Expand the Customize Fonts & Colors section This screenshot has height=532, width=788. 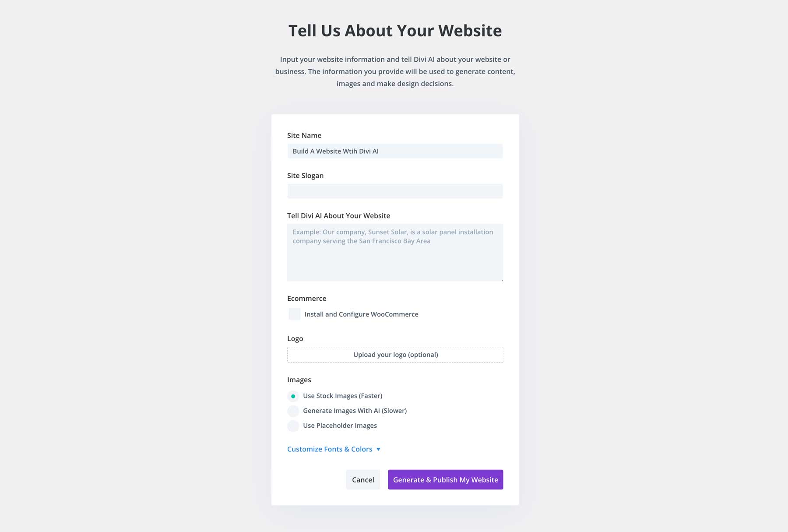click(329, 449)
